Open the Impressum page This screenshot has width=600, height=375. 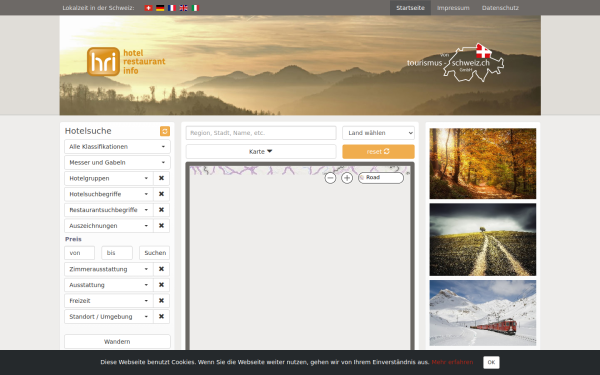point(453,8)
